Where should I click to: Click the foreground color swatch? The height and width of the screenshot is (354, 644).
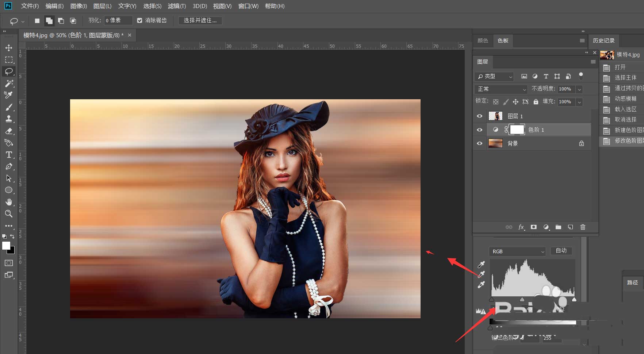6,246
